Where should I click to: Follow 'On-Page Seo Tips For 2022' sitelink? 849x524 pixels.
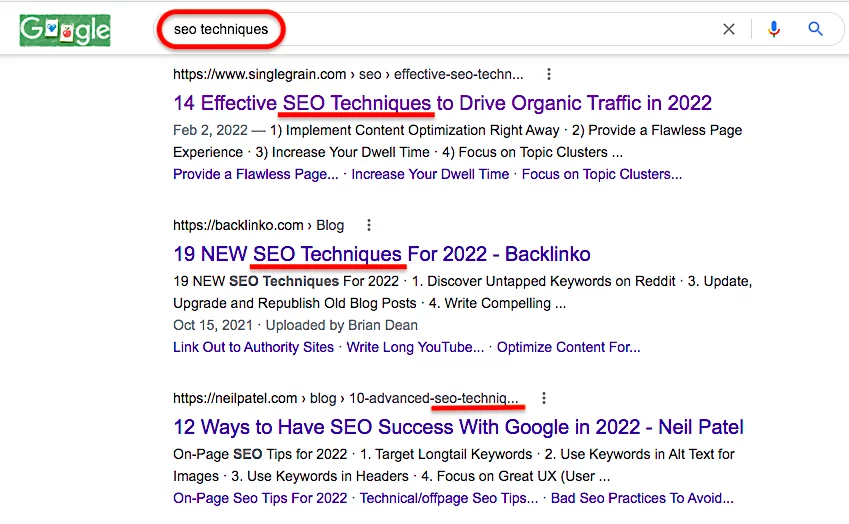point(260,498)
